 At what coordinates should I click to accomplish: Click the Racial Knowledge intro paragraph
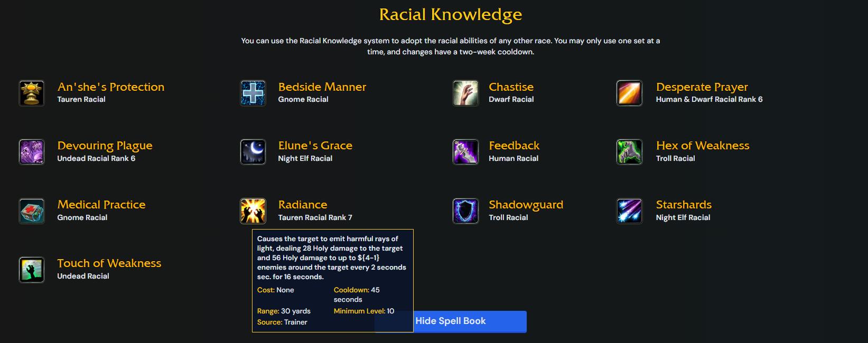coord(451,46)
